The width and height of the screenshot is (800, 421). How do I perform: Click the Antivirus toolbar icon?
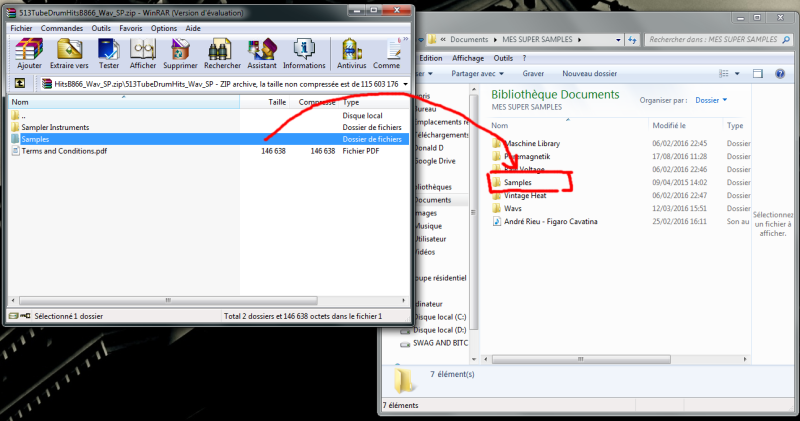pyautogui.click(x=352, y=50)
